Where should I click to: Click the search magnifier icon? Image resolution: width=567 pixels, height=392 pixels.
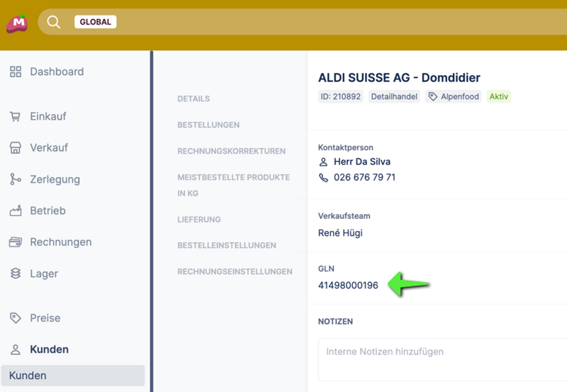pos(54,22)
